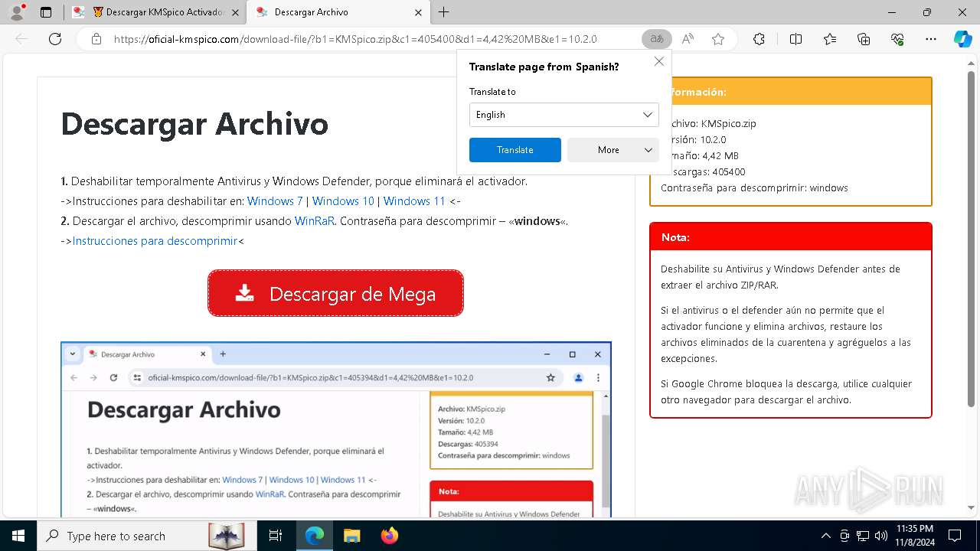Launch Firefox from taskbar

point(389,536)
